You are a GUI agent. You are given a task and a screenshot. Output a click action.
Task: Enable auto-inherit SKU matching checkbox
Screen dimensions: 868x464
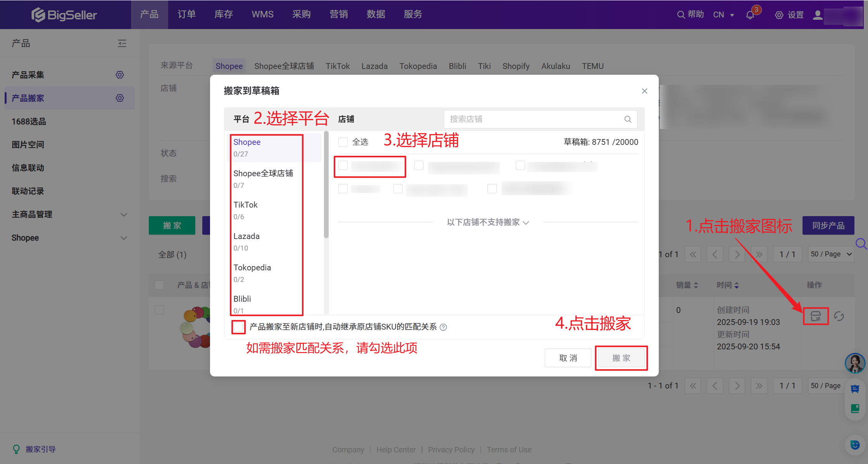point(239,327)
